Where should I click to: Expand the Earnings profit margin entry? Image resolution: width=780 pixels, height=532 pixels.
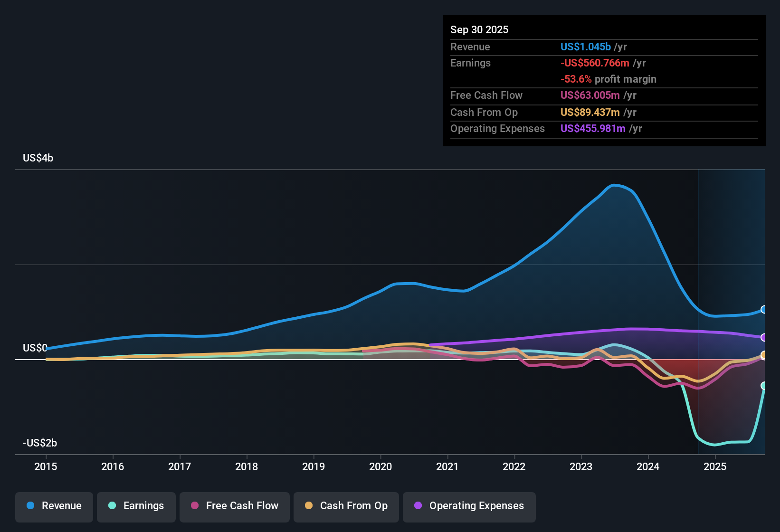pyautogui.click(x=609, y=79)
